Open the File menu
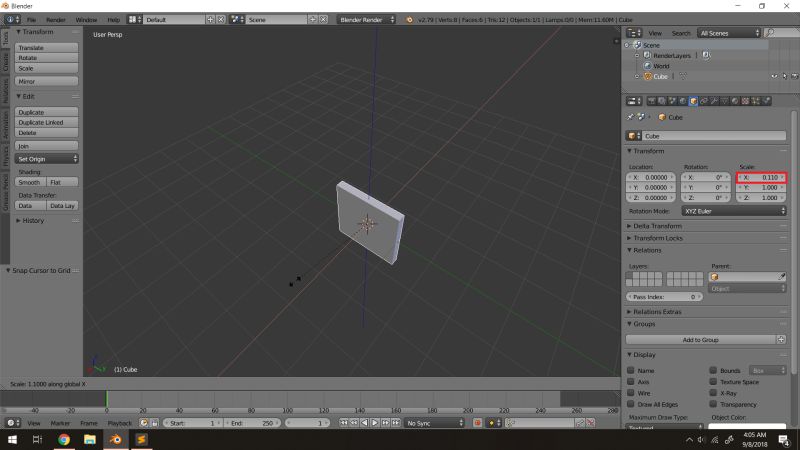The image size is (800, 450). coord(31,19)
